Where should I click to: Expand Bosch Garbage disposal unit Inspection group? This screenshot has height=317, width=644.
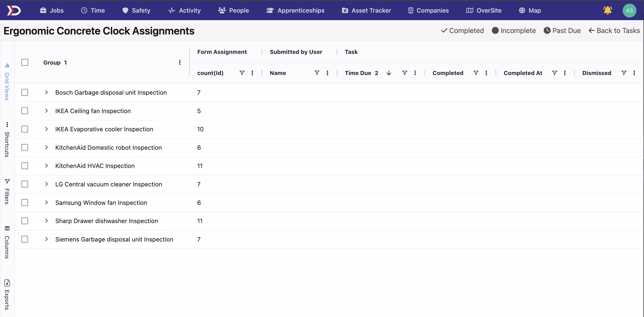point(46,92)
